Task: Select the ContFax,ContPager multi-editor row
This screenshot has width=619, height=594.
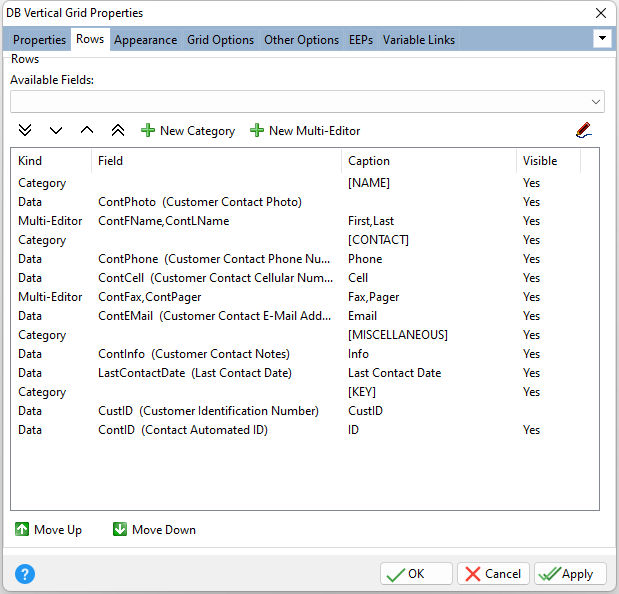Action: click(305, 296)
